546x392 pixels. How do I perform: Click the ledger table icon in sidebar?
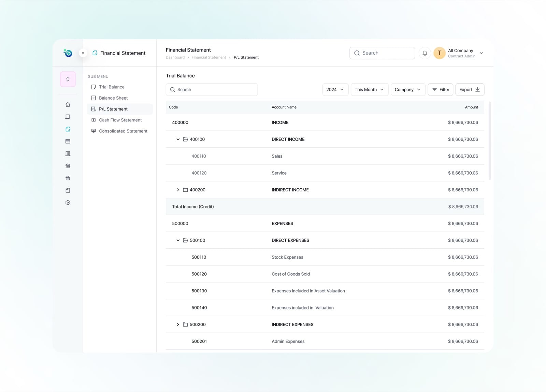click(x=68, y=154)
